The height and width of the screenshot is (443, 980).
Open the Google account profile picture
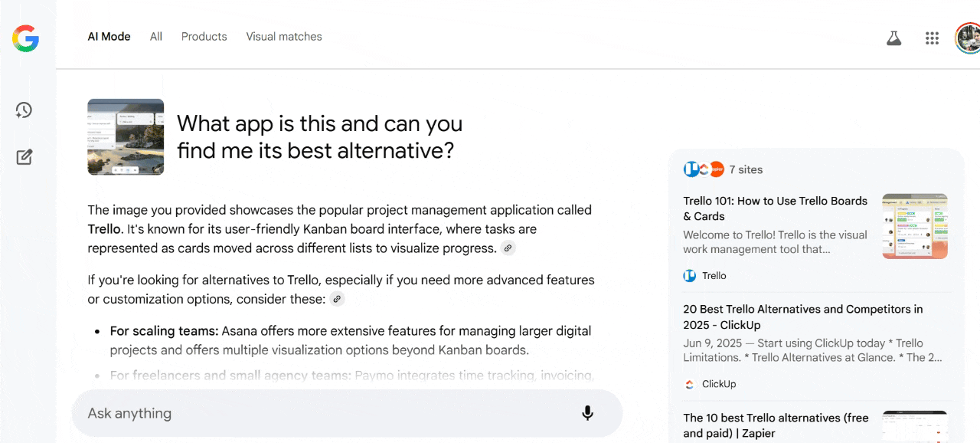(968, 38)
